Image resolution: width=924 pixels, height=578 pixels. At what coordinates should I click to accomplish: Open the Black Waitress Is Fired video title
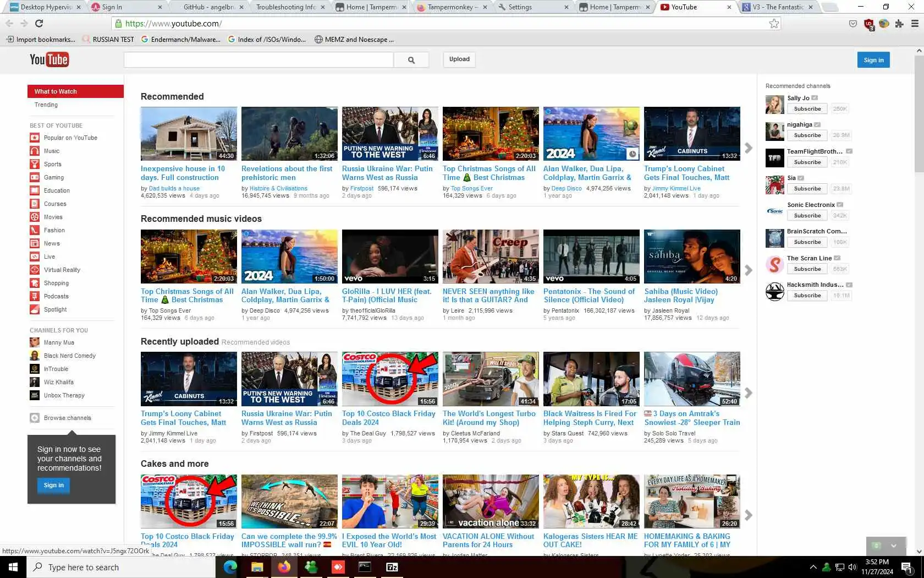pos(590,418)
